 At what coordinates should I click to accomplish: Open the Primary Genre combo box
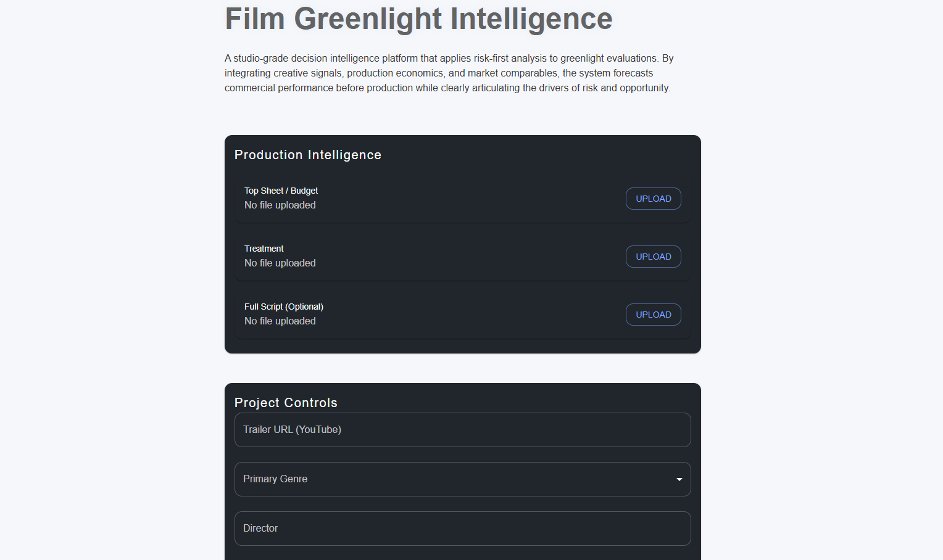pyautogui.click(x=462, y=479)
